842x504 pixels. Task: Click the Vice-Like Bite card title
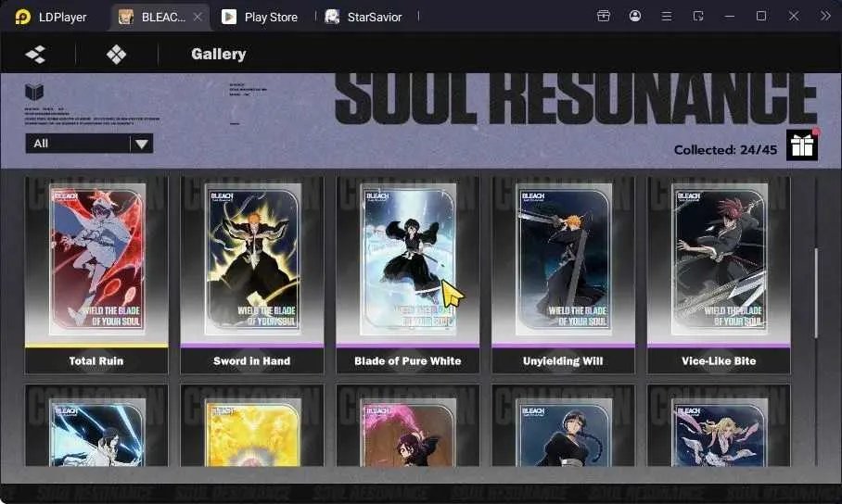coord(719,361)
